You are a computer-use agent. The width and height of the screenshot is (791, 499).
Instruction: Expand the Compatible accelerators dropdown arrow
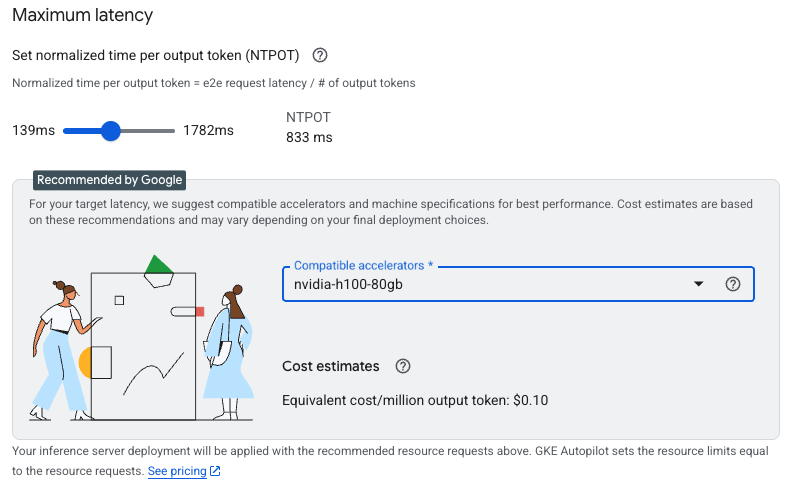click(698, 284)
